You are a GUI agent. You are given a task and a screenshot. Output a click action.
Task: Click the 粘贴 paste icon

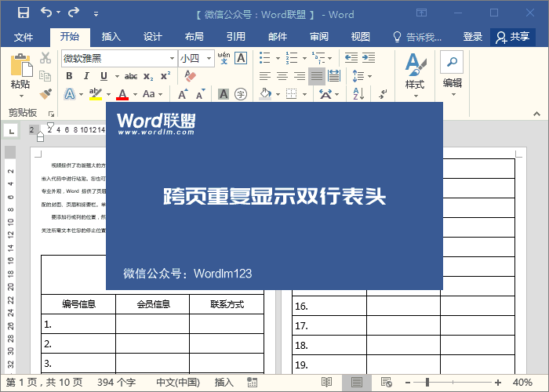[x=21, y=65]
